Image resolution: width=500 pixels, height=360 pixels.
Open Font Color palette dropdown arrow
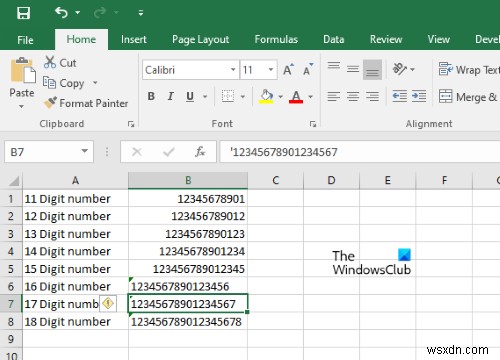tap(311, 97)
